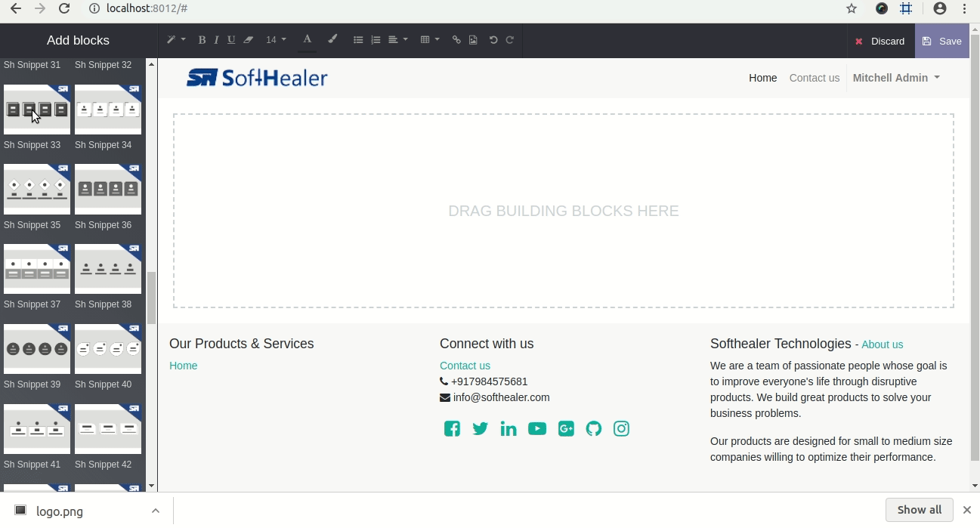Click the Connect with us heading
This screenshot has height=528, width=980.
(487, 344)
